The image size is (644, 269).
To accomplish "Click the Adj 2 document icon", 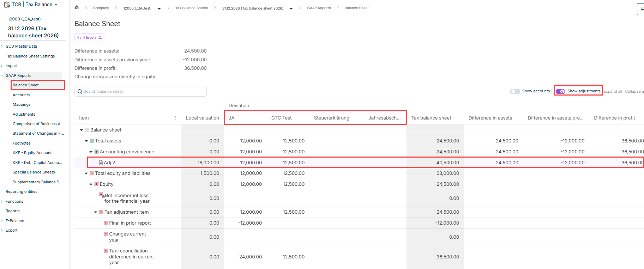I will point(101,163).
